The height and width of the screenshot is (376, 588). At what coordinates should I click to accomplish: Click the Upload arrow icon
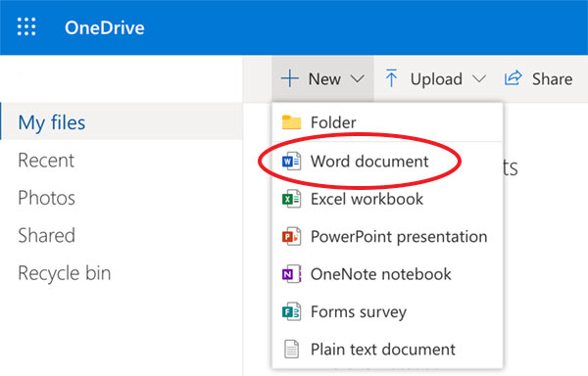391,78
